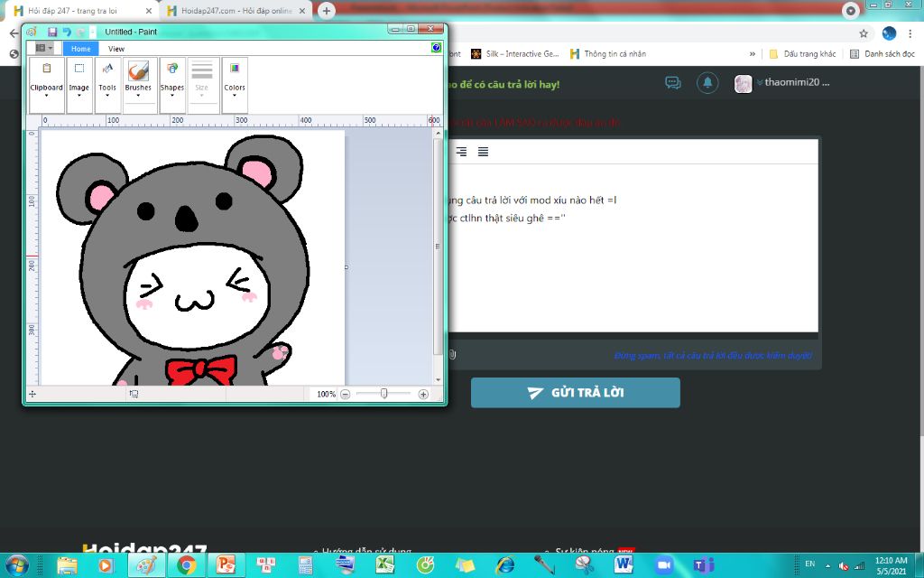Click the justify text icon in editor
This screenshot has height=578, width=924.
click(x=484, y=152)
